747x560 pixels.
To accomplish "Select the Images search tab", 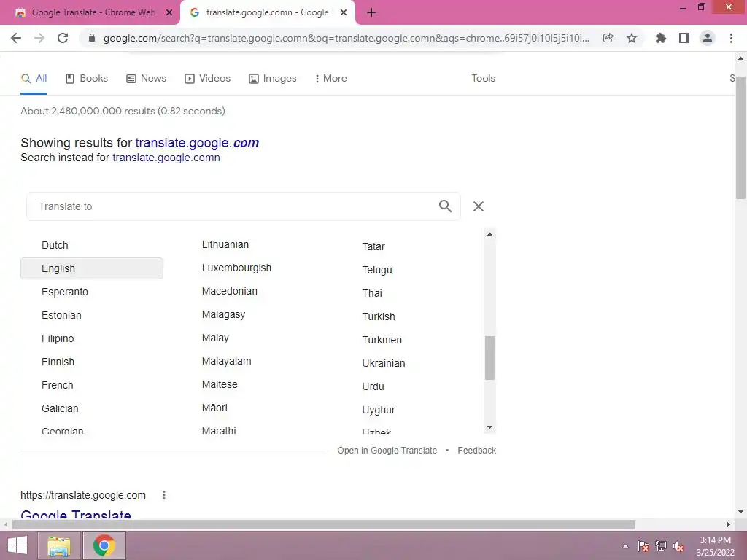I will pos(273,79).
